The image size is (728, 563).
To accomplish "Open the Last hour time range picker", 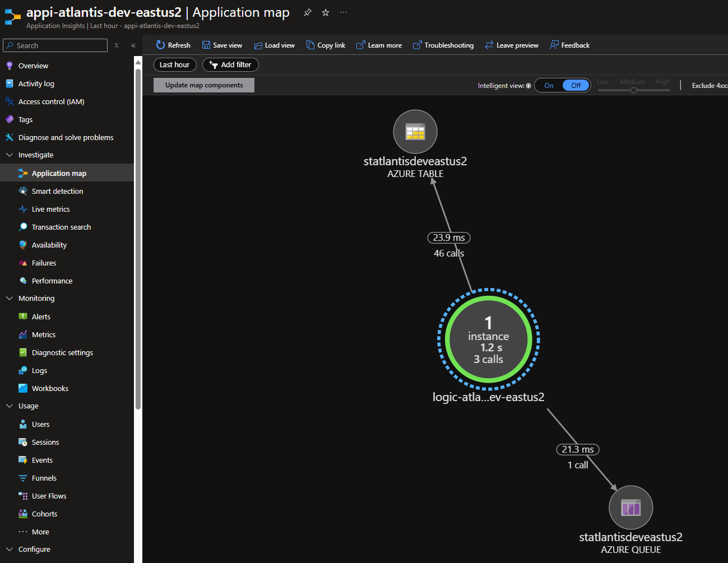I will (175, 65).
